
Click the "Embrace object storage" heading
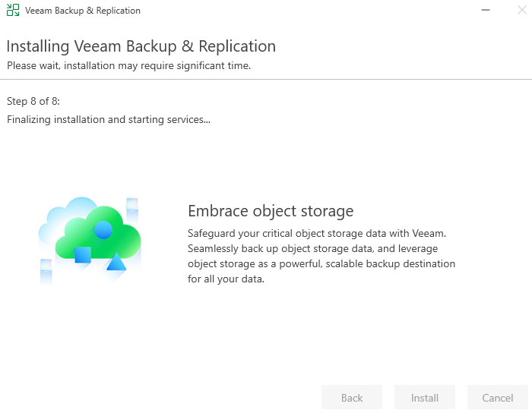click(x=271, y=210)
